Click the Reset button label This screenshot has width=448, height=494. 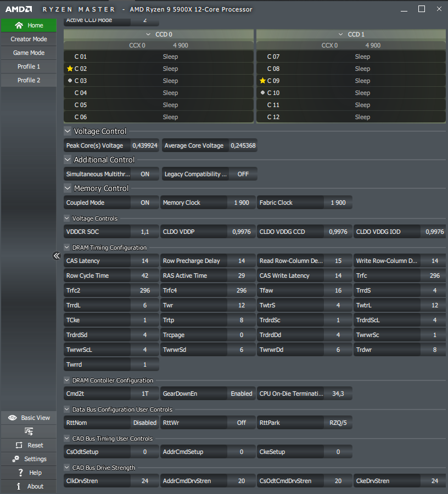coord(35,445)
